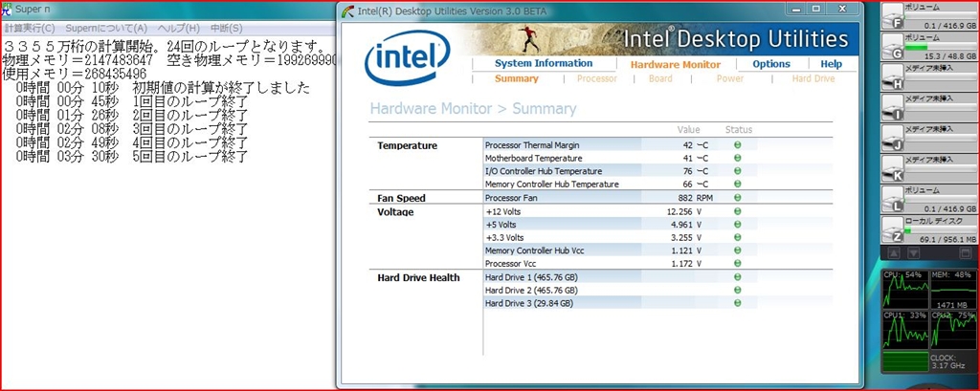Viewport: 980px width, 391px height.
Task: Open Supernについて(A) menu in Super π
Action: click(x=106, y=28)
